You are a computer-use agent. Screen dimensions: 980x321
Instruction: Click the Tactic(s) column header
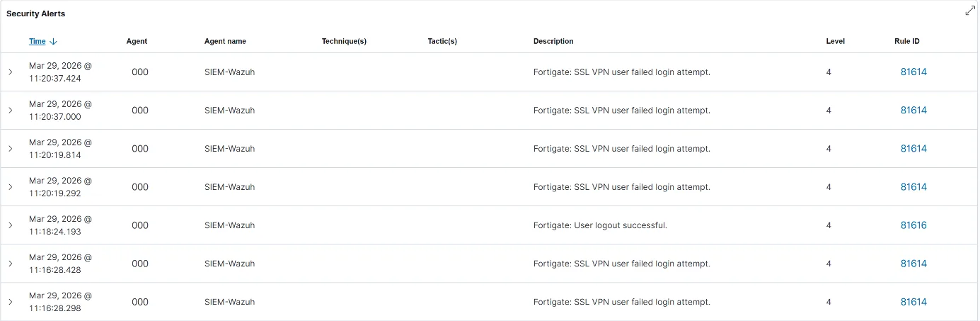(442, 41)
